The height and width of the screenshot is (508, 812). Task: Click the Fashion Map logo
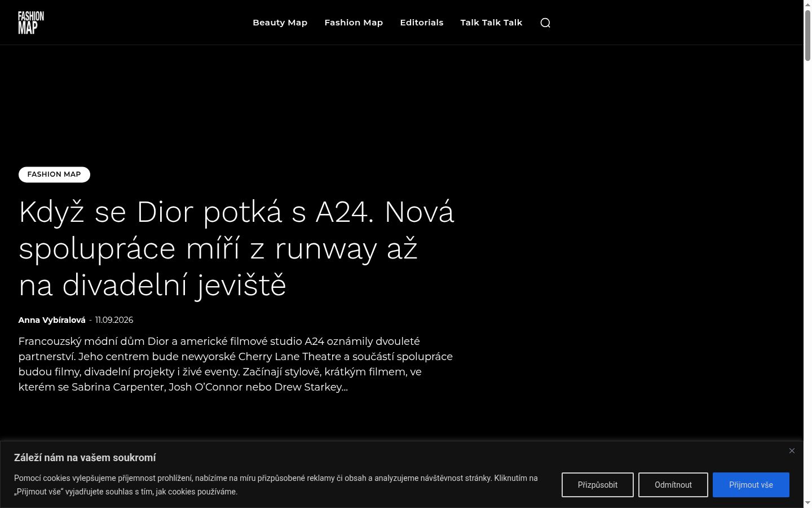31,23
